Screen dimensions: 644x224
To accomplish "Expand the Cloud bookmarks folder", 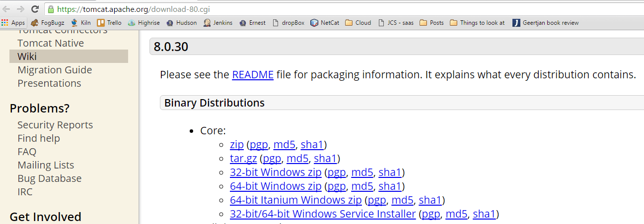I will (358, 23).
